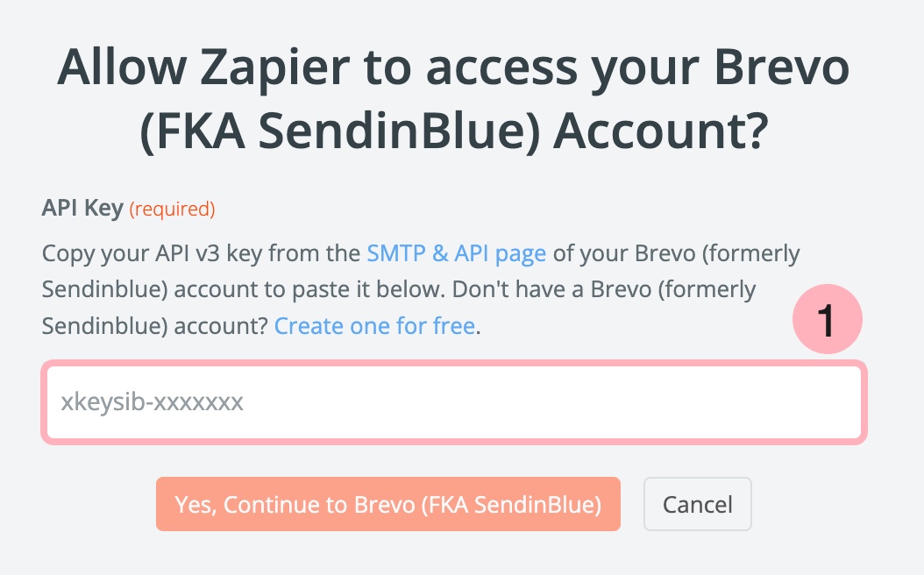924x575 pixels.
Task: Click Yes, Continue to Brevo (FKA SendinBlue)
Action: (x=387, y=504)
